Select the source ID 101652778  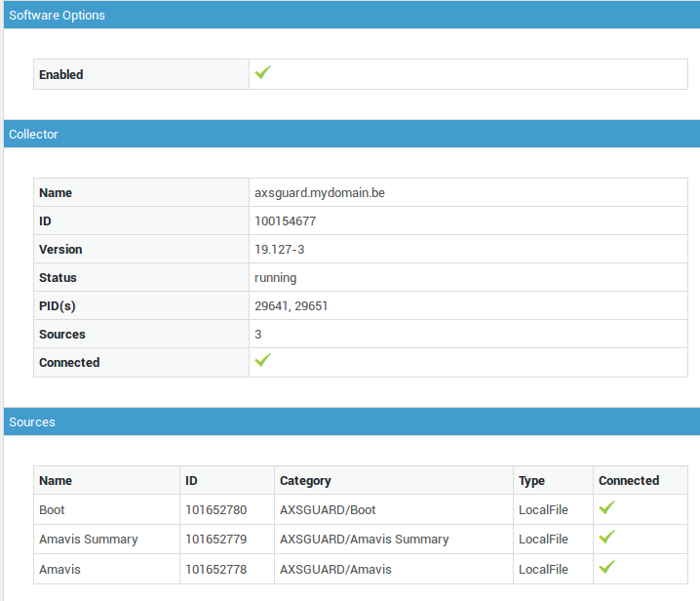[x=216, y=569]
